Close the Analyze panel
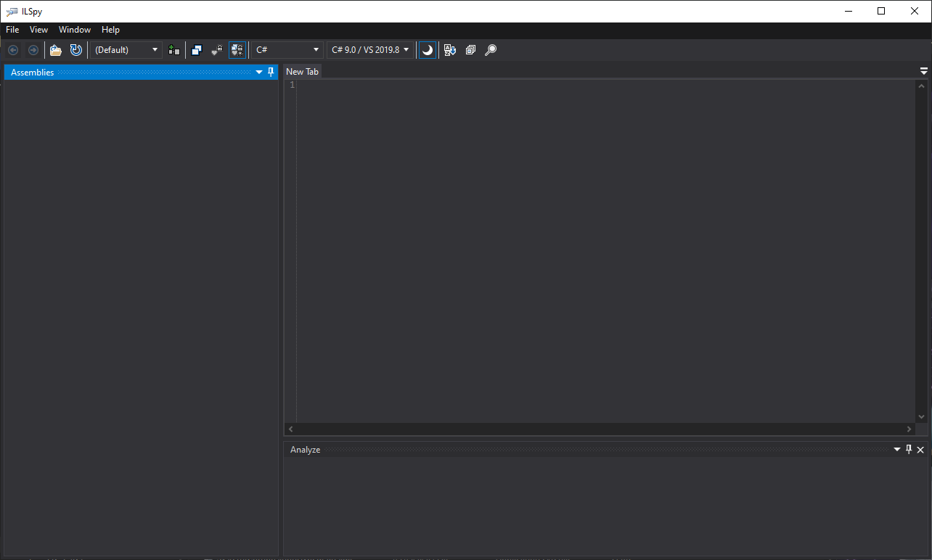 pyautogui.click(x=920, y=450)
